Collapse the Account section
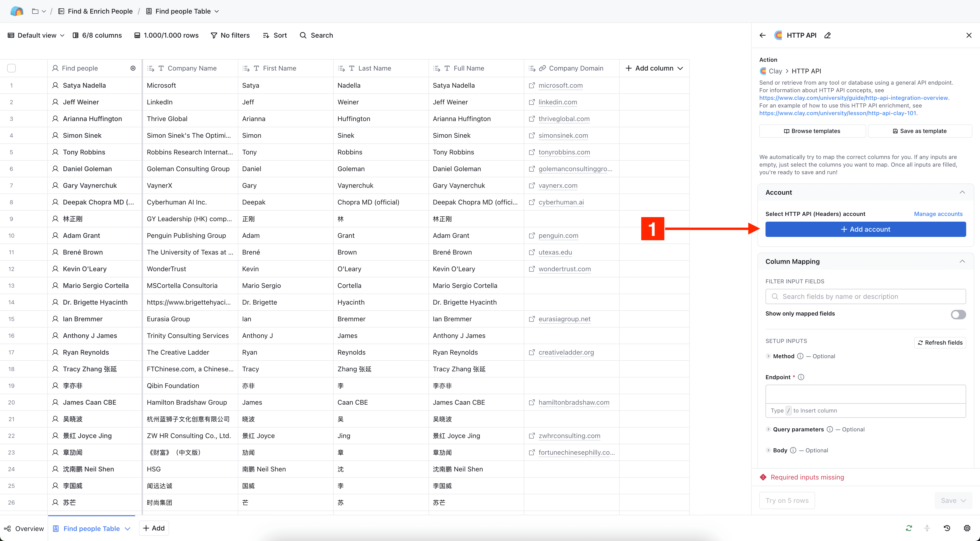 tap(962, 193)
